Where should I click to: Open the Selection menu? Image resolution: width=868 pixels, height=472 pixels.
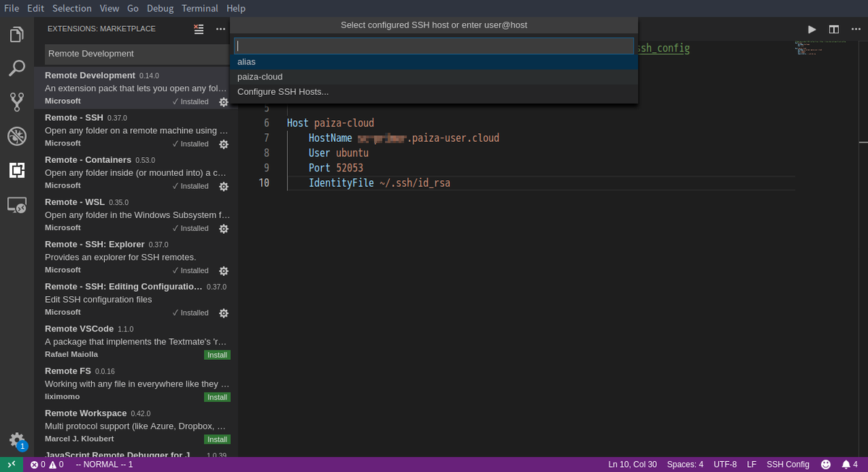[72, 8]
